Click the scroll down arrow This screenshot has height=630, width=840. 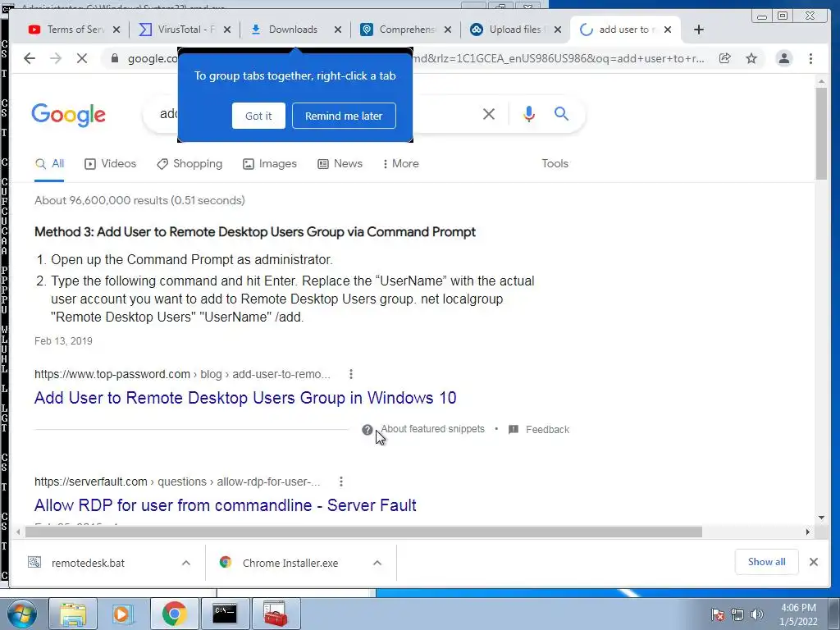(821, 518)
